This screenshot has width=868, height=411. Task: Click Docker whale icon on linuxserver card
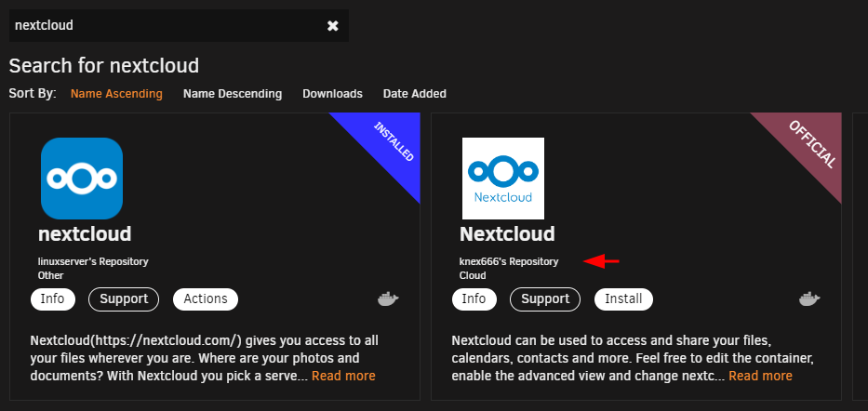point(388,299)
